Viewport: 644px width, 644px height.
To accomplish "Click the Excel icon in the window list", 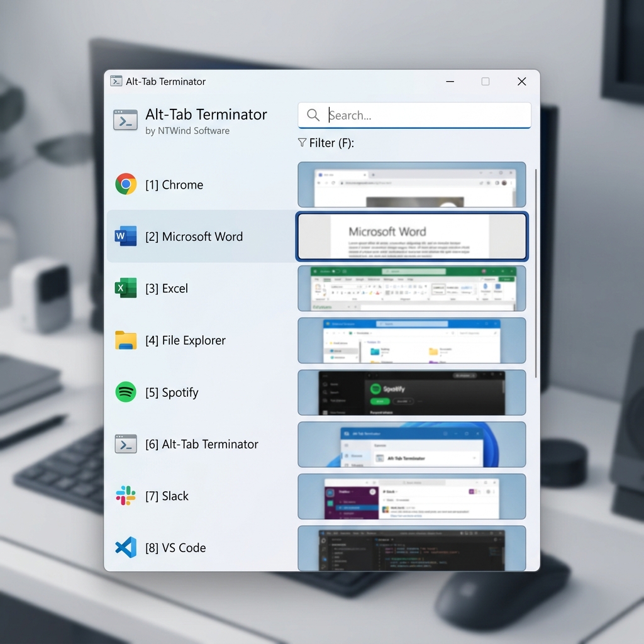I will (126, 288).
